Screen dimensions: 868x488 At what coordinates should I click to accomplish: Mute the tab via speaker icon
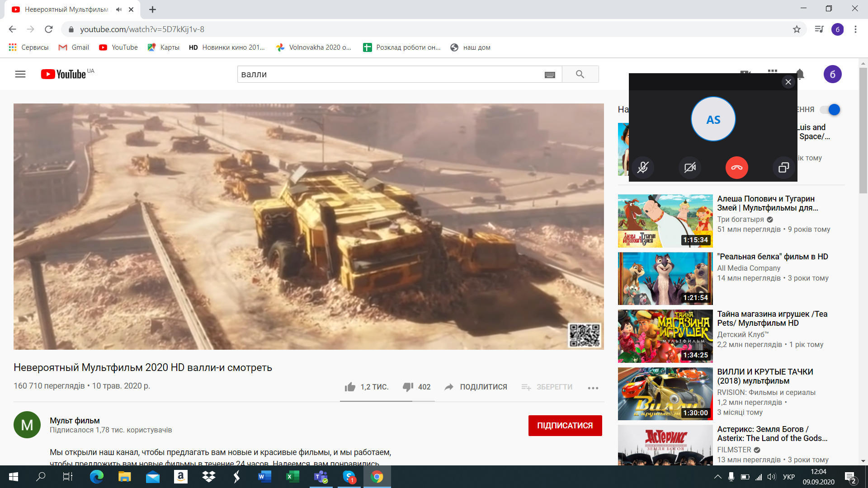tap(118, 9)
